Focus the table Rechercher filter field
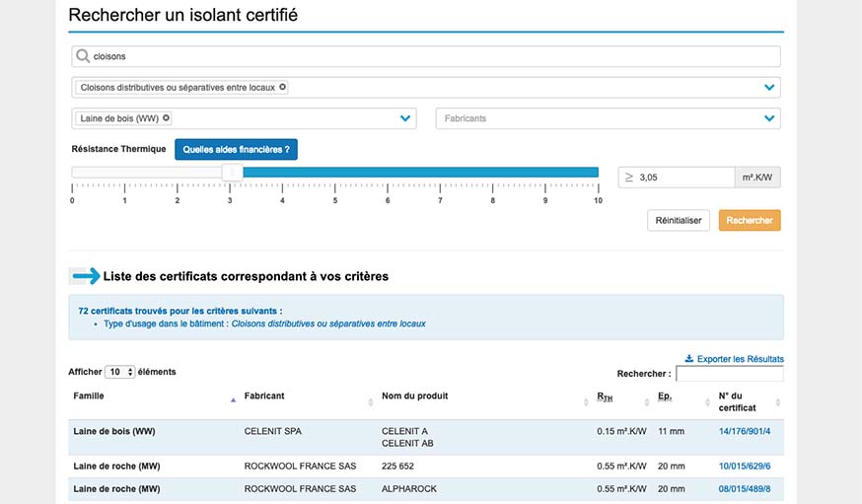Screen dimensions: 862x504 730,374
